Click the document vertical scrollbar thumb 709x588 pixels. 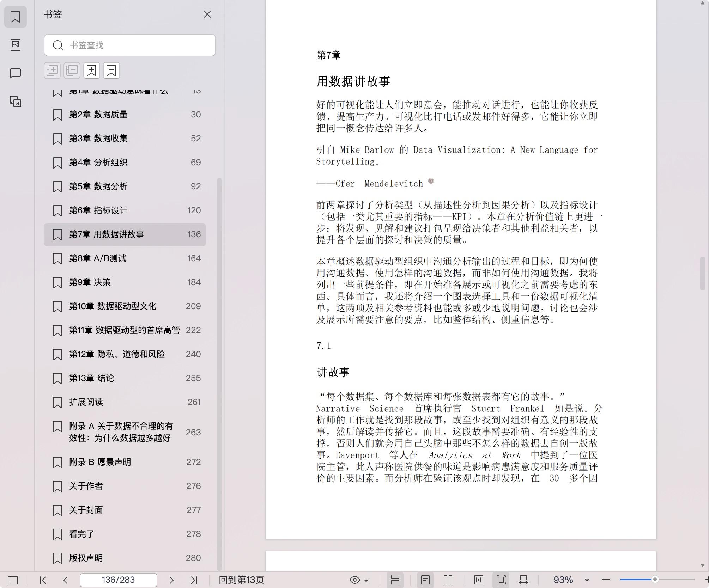702,274
